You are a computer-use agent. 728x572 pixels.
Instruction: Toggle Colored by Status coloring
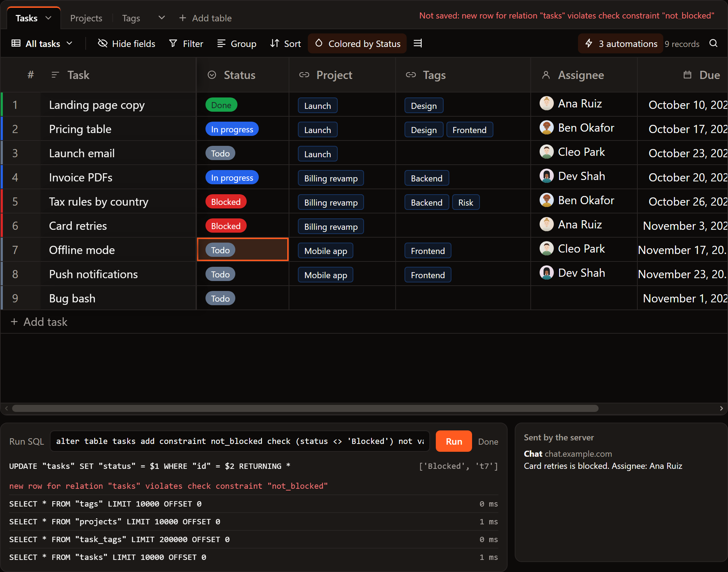point(357,43)
